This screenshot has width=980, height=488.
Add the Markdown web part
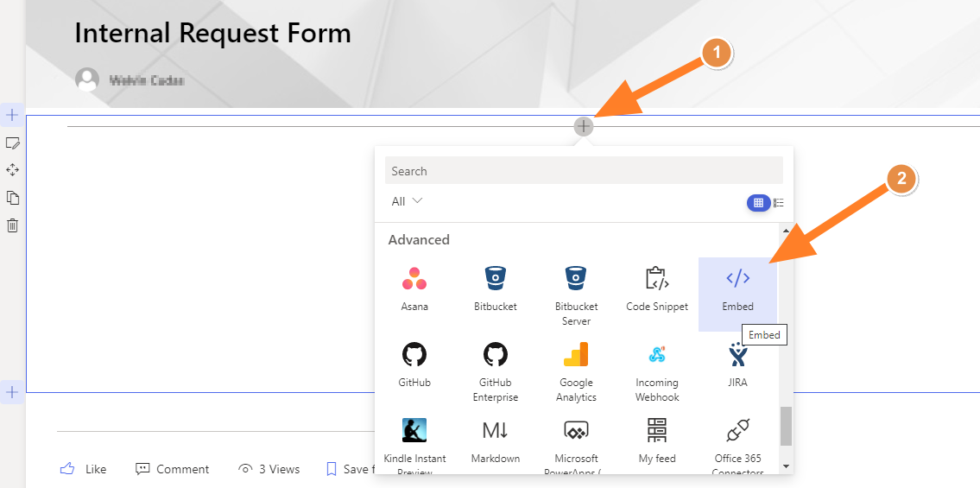click(495, 442)
